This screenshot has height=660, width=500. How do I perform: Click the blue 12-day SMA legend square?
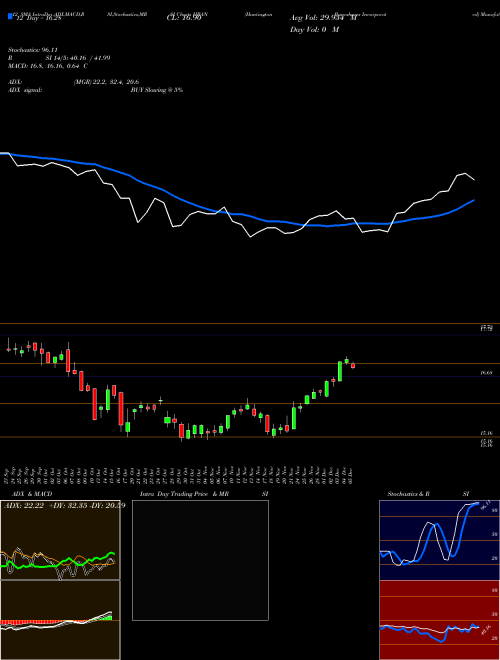coord(10,16)
